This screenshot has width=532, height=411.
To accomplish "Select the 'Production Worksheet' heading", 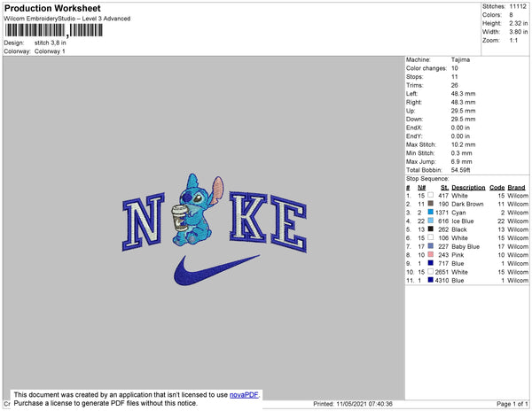I will [52, 8].
